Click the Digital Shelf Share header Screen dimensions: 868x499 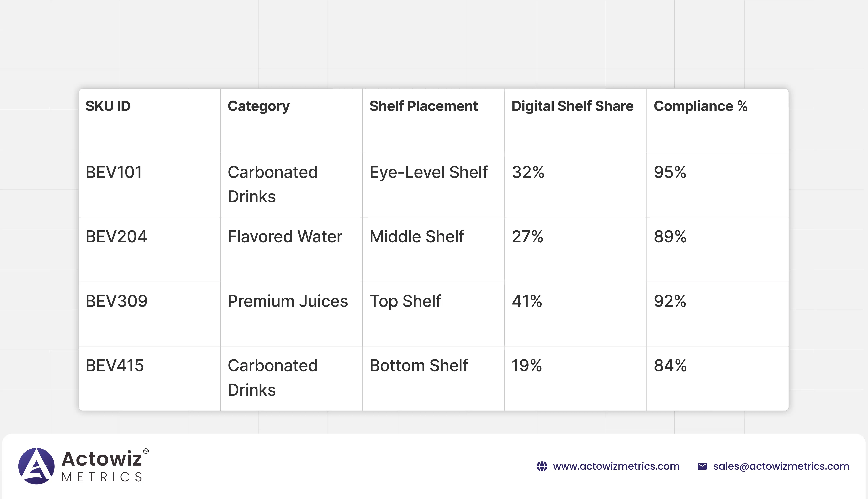click(572, 106)
